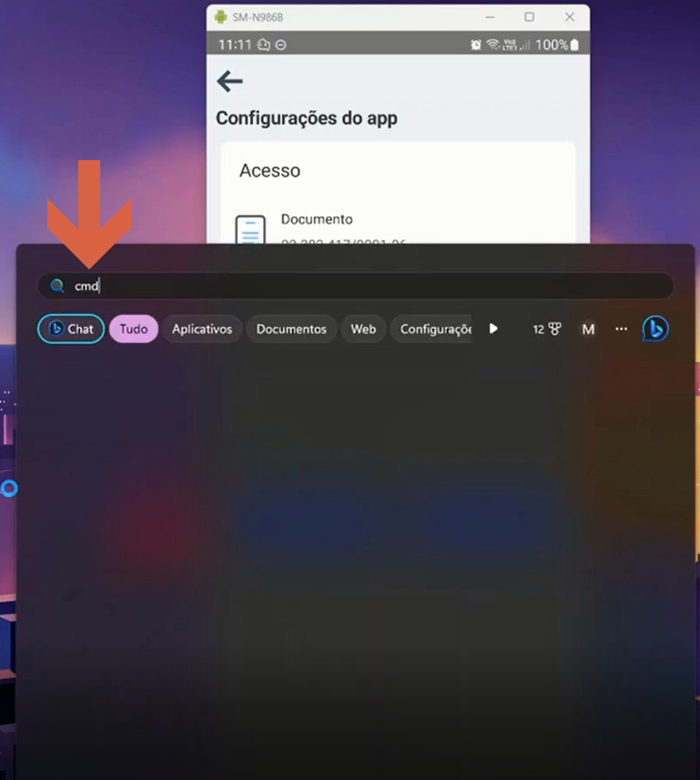Click the Acesso section title
The image size is (700, 780).
click(x=269, y=170)
